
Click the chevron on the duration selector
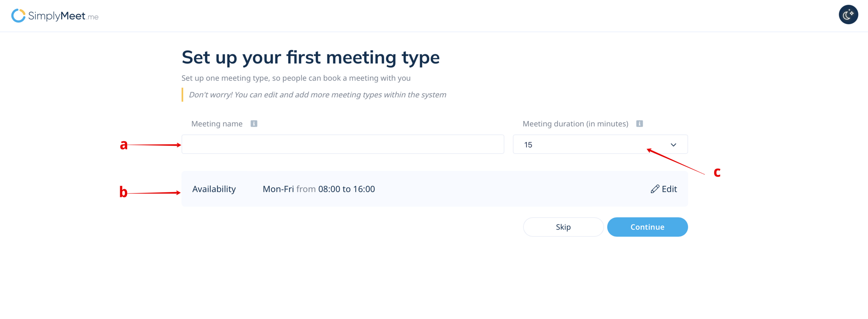673,144
